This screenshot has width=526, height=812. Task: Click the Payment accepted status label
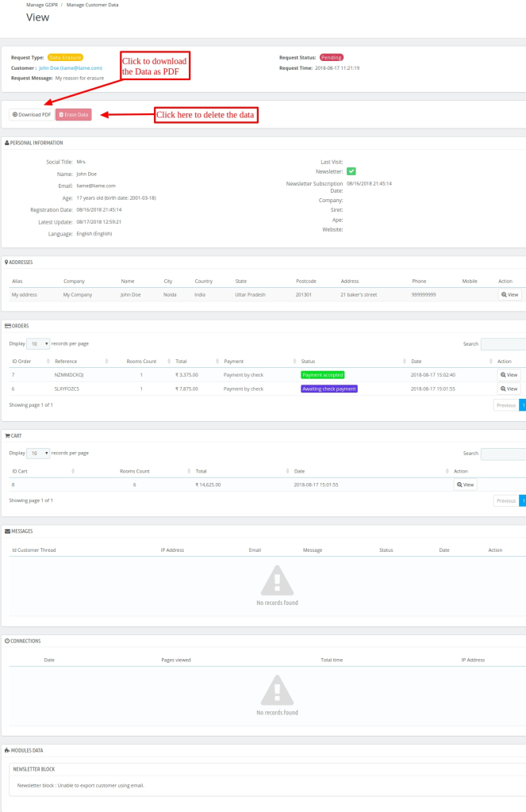pos(322,375)
